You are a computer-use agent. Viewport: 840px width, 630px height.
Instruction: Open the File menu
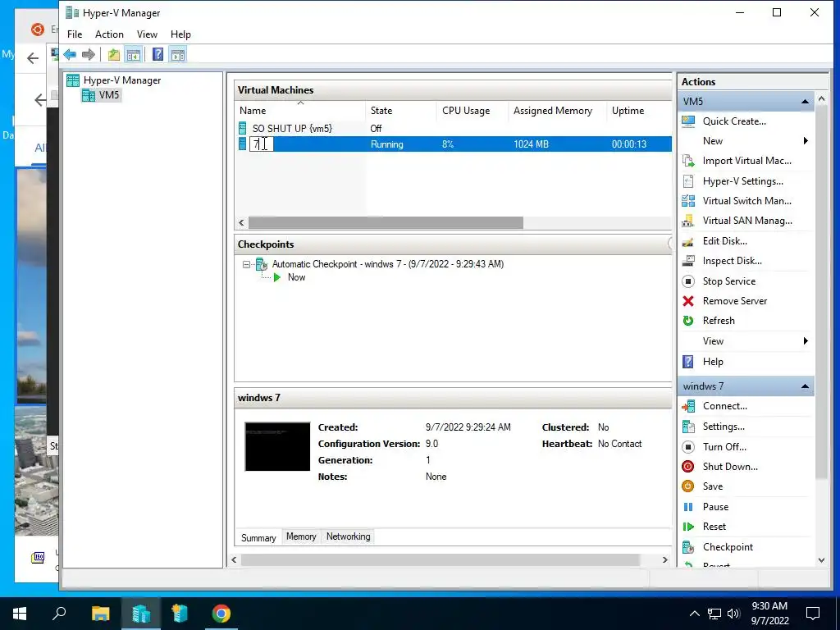pos(75,34)
